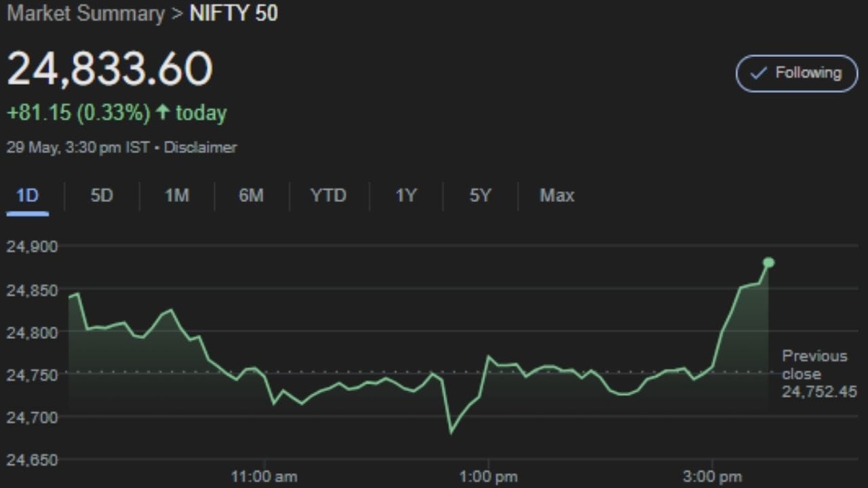Click the 1:00 pm time axis label
The width and height of the screenshot is (868, 488).
pyautogui.click(x=488, y=477)
